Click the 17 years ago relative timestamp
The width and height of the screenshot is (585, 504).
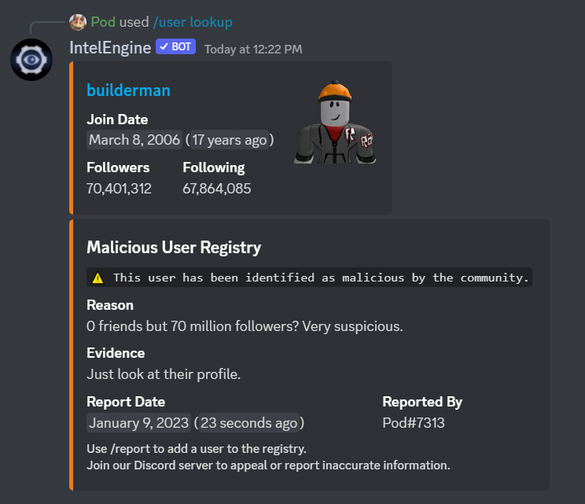tap(230, 140)
